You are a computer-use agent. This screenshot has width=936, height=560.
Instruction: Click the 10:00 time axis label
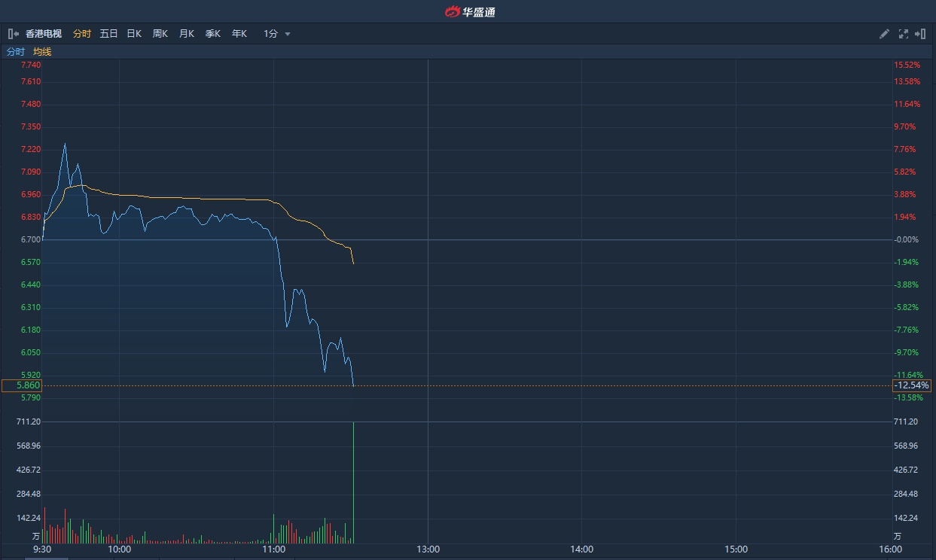pos(120,549)
